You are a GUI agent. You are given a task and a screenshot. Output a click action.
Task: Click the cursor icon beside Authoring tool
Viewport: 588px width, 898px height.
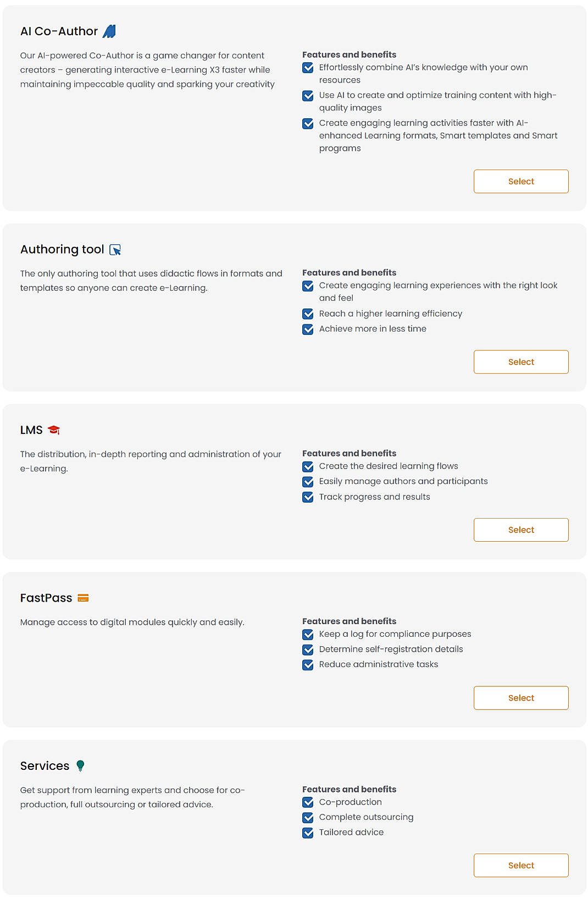116,249
